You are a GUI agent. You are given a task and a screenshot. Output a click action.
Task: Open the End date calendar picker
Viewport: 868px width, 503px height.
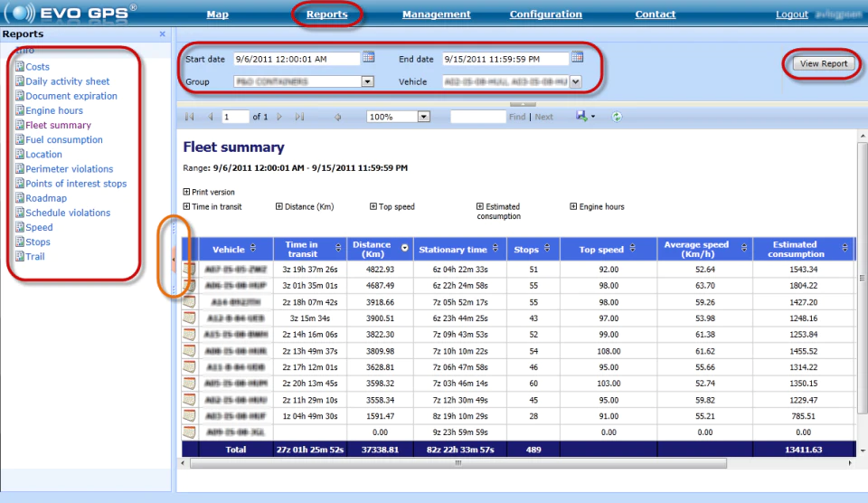click(578, 57)
